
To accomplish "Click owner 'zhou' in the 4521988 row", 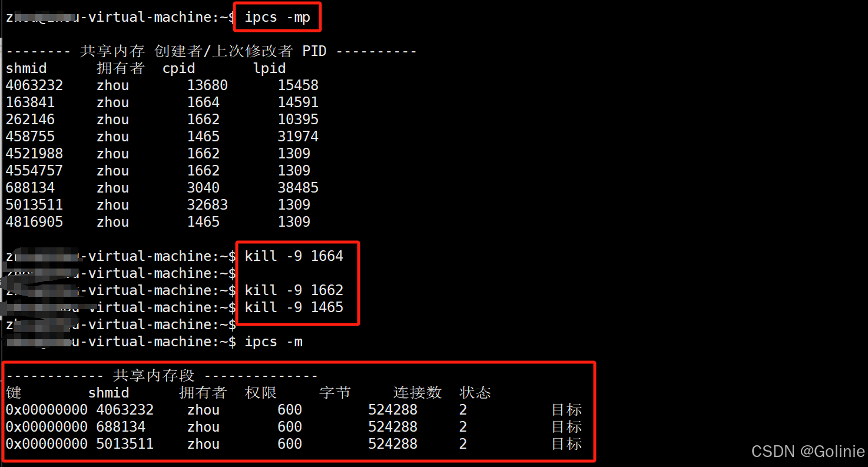I will click(x=112, y=154).
